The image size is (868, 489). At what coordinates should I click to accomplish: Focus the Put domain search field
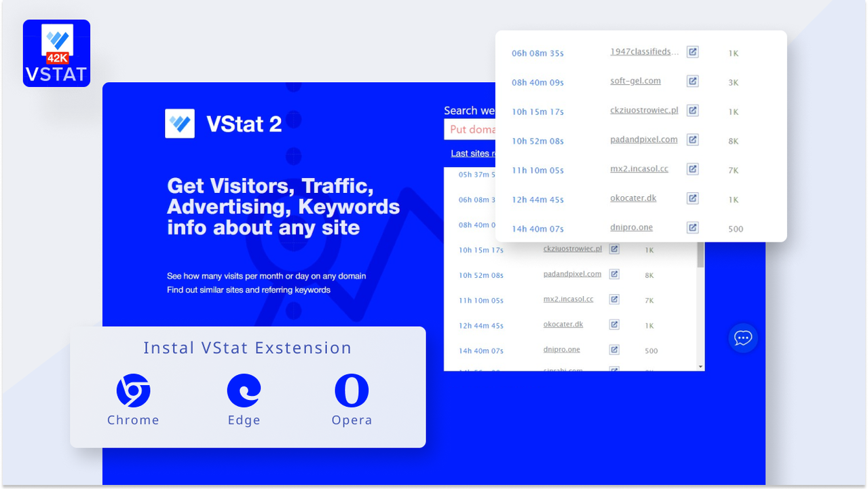470,129
